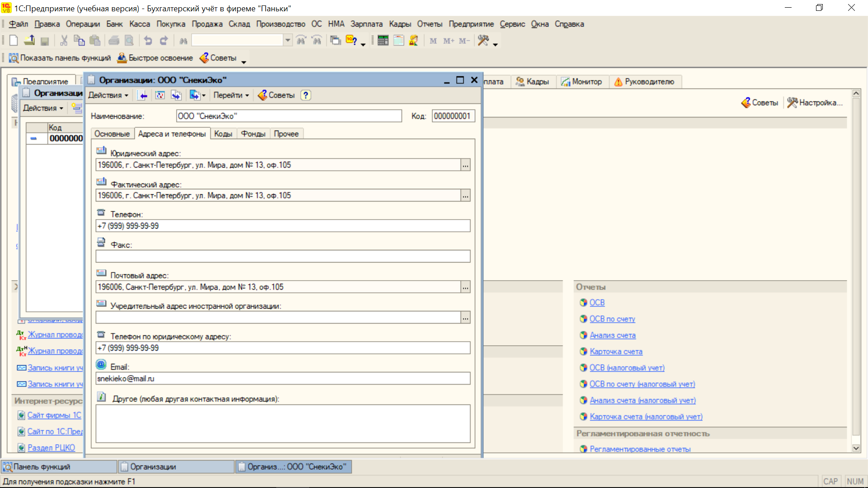This screenshot has height=488, width=868.
Task: Click function panel scrollbar down arrow
Action: [x=856, y=448]
